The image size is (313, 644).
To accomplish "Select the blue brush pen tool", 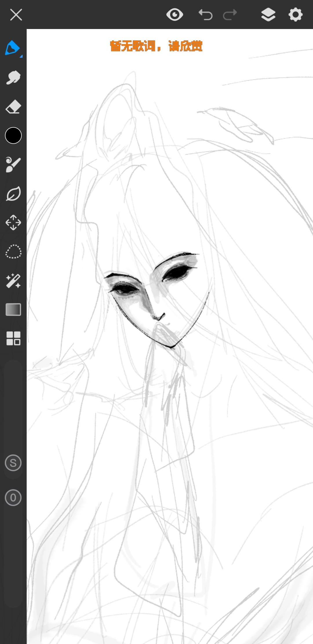I will 12,48.
